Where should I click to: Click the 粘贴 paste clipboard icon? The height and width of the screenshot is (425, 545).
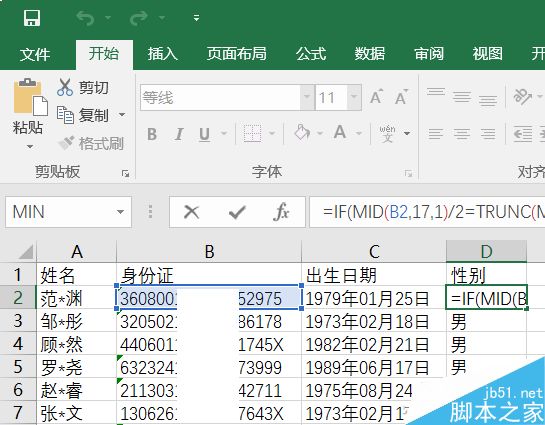click(x=30, y=97)
